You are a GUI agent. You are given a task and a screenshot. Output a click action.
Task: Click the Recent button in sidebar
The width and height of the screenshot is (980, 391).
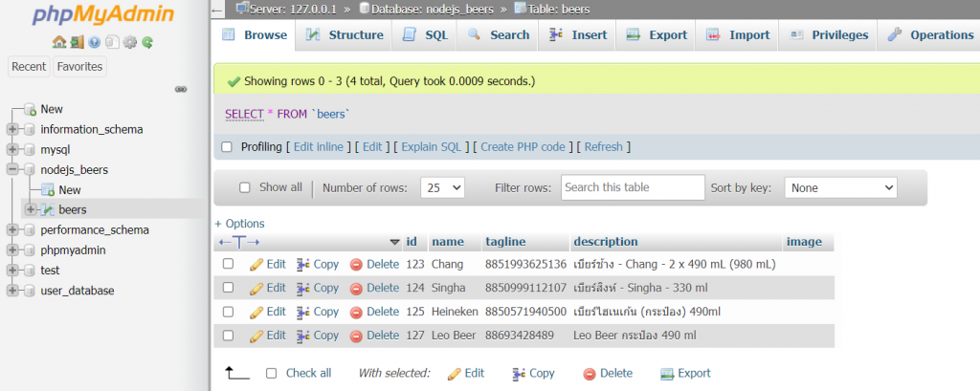[x=29, y=67]
